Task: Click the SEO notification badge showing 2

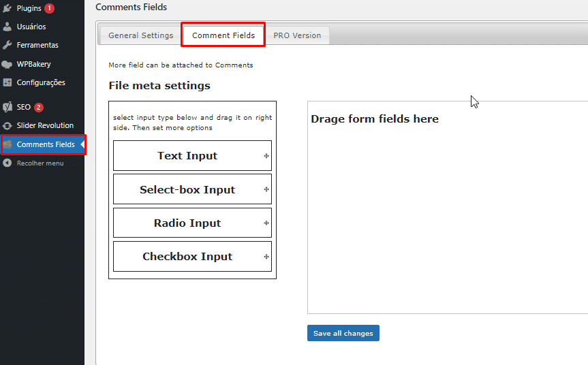Action: [x=39, y=107]
